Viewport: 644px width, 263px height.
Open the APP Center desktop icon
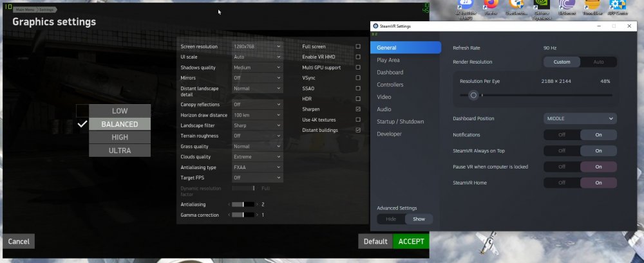point(618,7)
